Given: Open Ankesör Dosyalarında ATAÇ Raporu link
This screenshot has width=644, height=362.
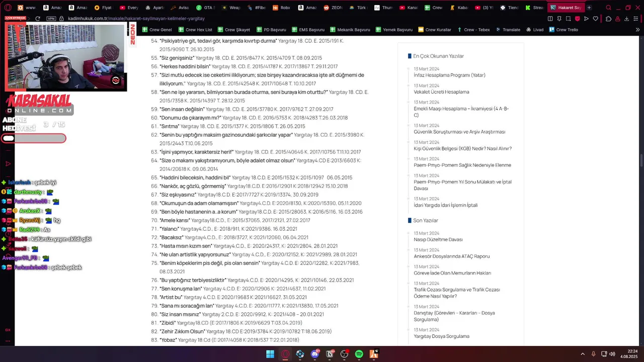Looking at the screenshot, I should click(451, 256).
